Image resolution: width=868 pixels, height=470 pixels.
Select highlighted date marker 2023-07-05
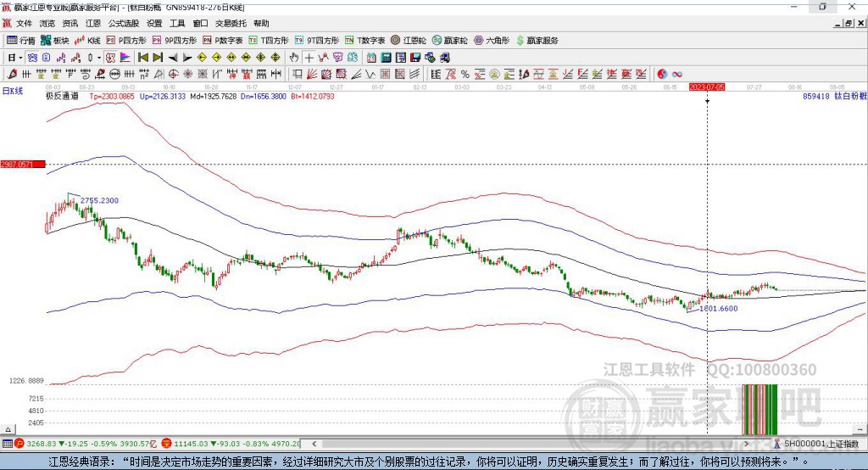click(707, 87)
